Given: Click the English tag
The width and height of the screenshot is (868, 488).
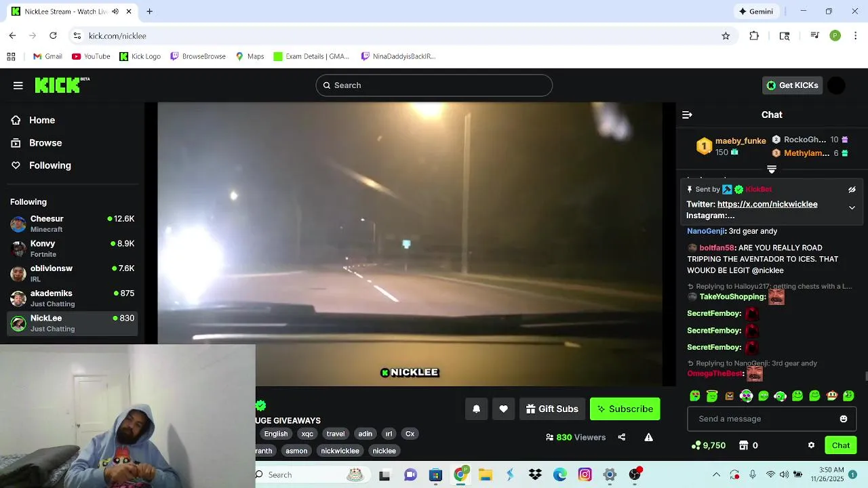Looking at the screenshot, I should pyautogui.click(x=276, y=434).
